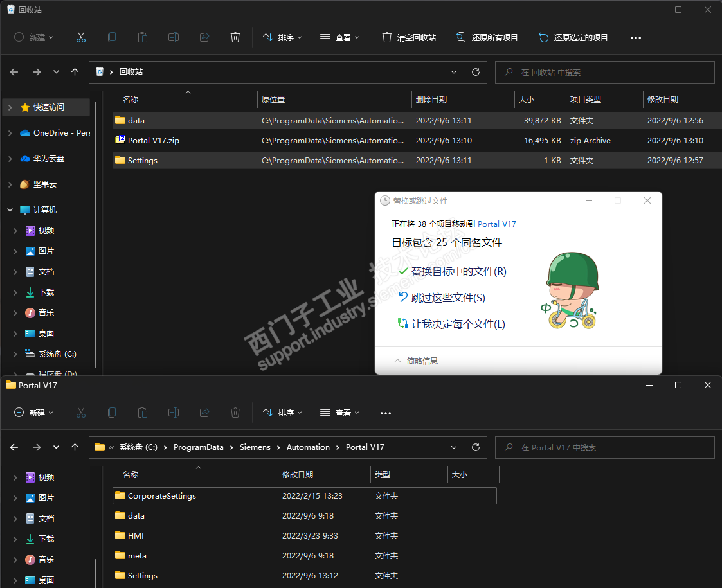Click ProgramData in Portal V17 breadcrumb
This screenshot has width=722, height=588.
point(199,447)
